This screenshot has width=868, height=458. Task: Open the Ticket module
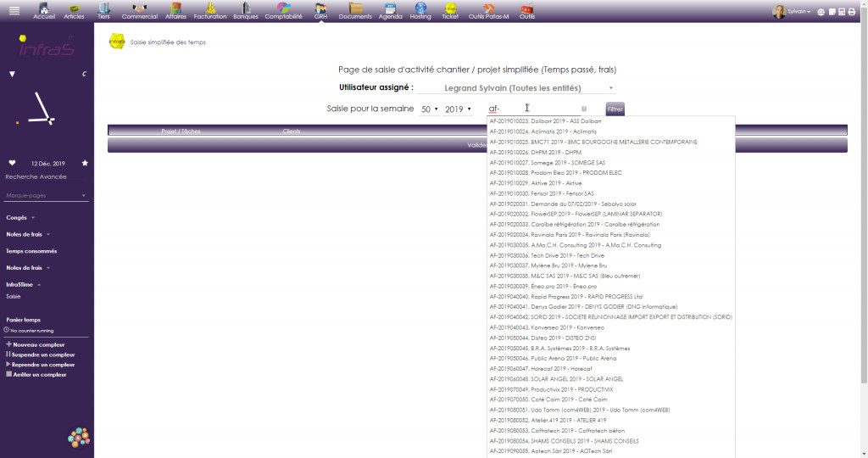click(450, 11)
